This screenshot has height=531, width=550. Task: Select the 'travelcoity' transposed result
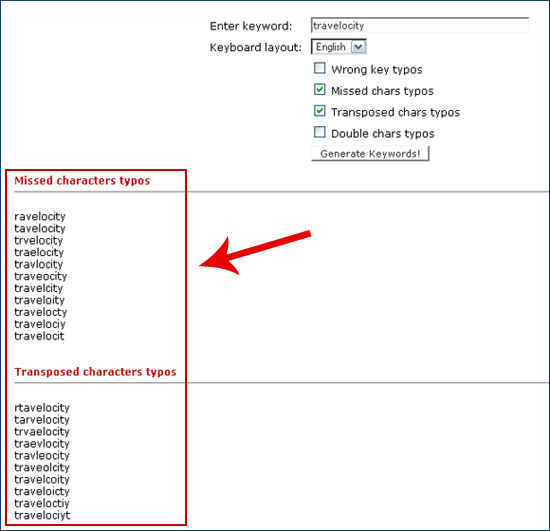tap(42, 479)
